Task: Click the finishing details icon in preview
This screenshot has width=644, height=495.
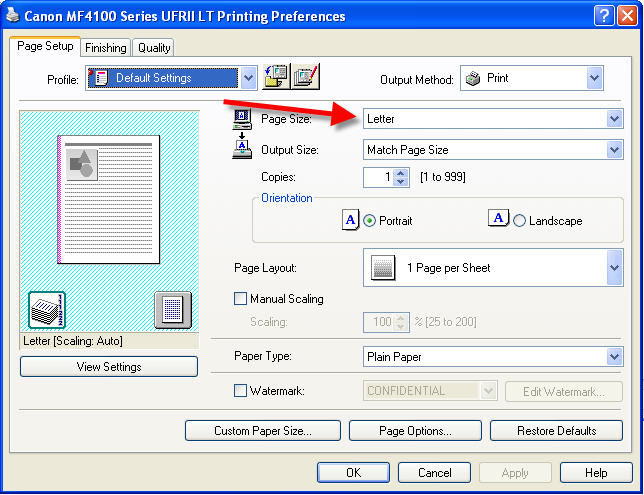Action: click(x=172, y=310)
